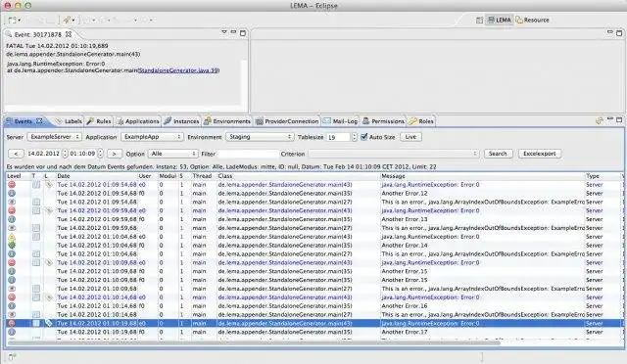Open the Environment dropdown showing Staging

260,137
